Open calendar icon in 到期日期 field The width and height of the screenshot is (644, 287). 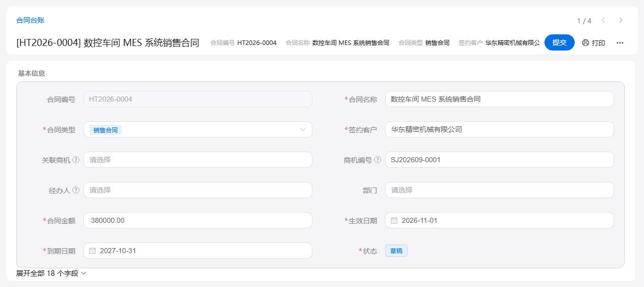(x=93, y=251)
